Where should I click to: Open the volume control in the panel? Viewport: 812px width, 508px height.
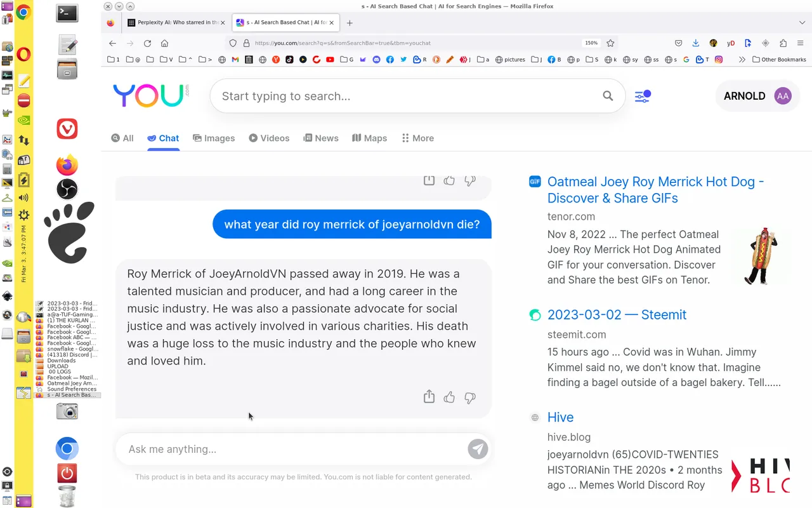pyautogui.click(x=23, y=197)
